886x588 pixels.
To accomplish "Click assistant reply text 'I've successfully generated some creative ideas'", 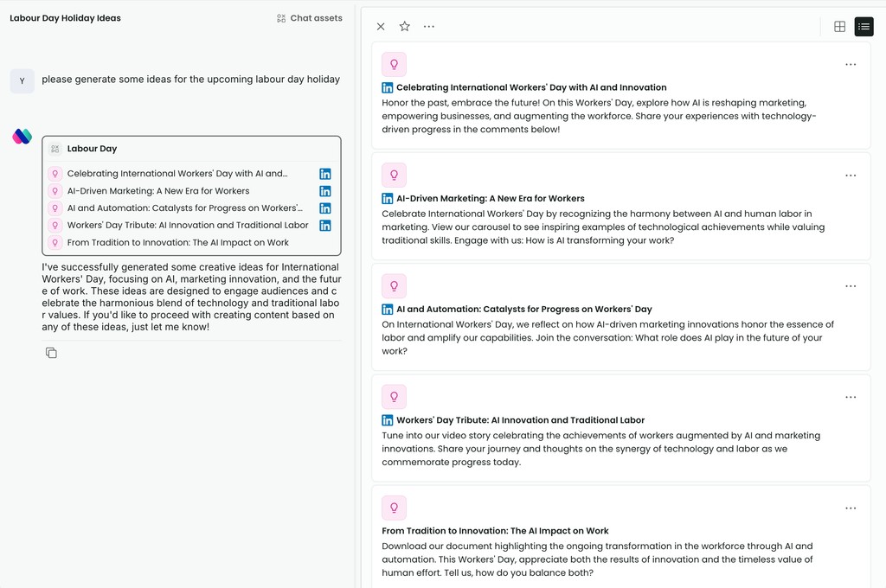I will point(191,297).
